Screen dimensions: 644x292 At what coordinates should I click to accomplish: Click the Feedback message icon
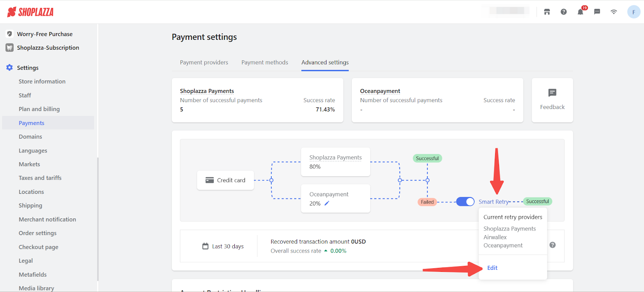pyautogui.click(x=552, y=93)
